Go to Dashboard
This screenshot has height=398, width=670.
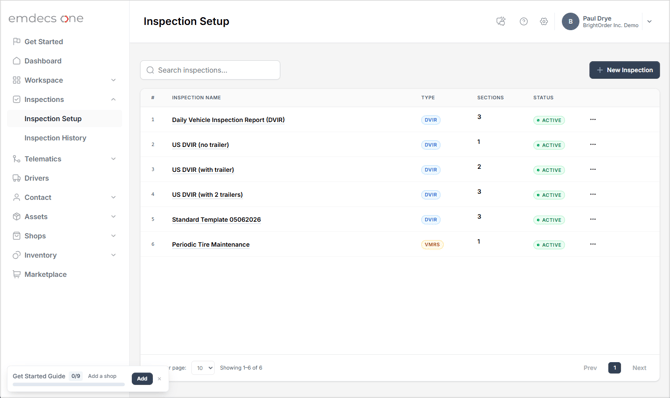click(x=43, y=61)
